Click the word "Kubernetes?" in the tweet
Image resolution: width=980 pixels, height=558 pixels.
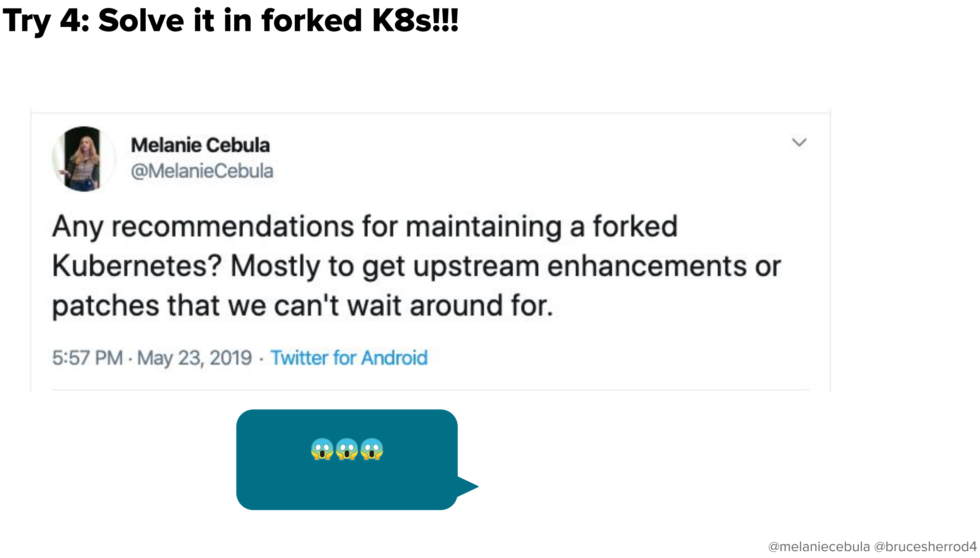point(137,266)
